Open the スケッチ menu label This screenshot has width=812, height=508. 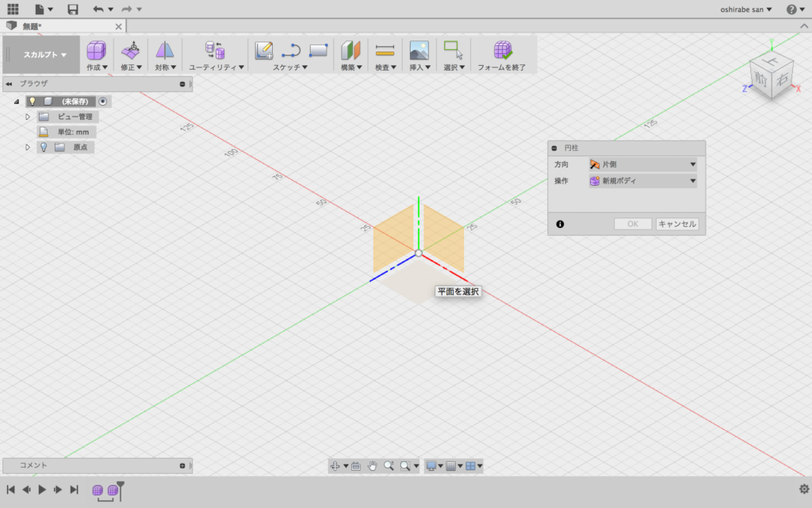[290, 67]
